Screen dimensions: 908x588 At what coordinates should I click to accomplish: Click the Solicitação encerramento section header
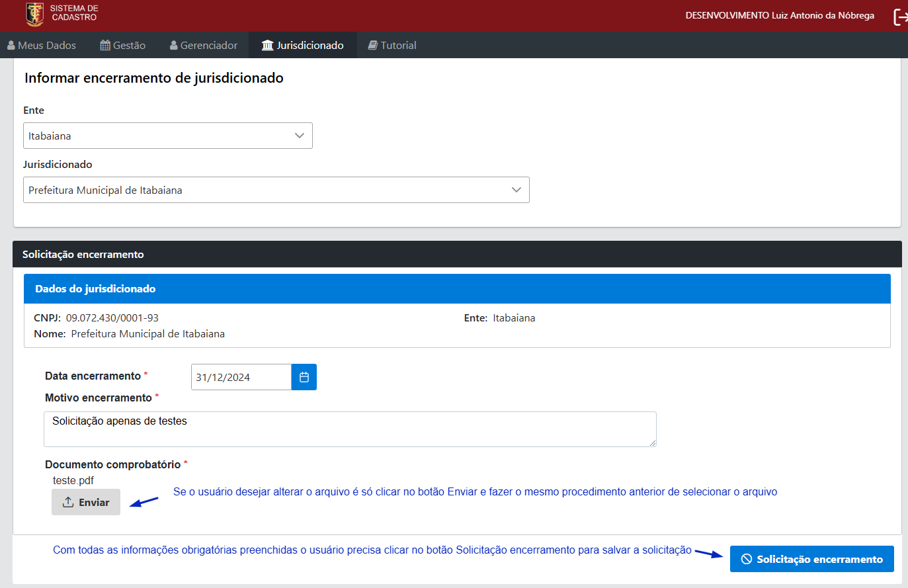point(457,254)
